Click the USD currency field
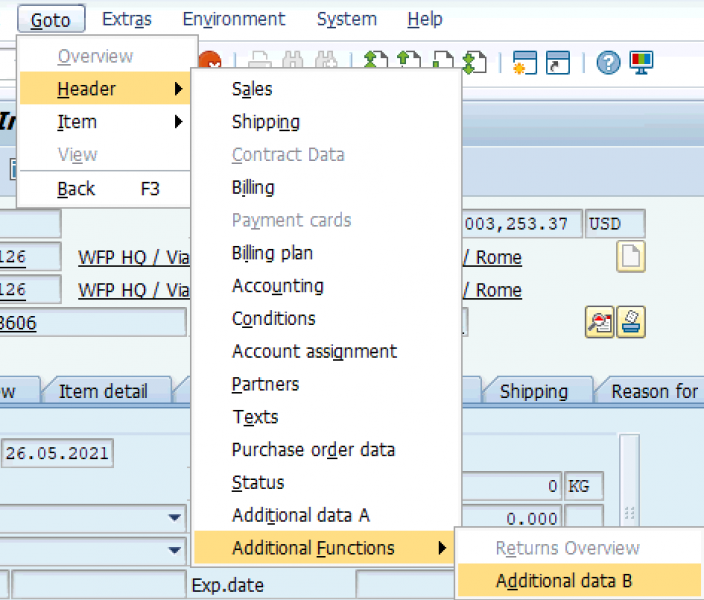This screenshot has height=600, width=704. tap(615, 223)
